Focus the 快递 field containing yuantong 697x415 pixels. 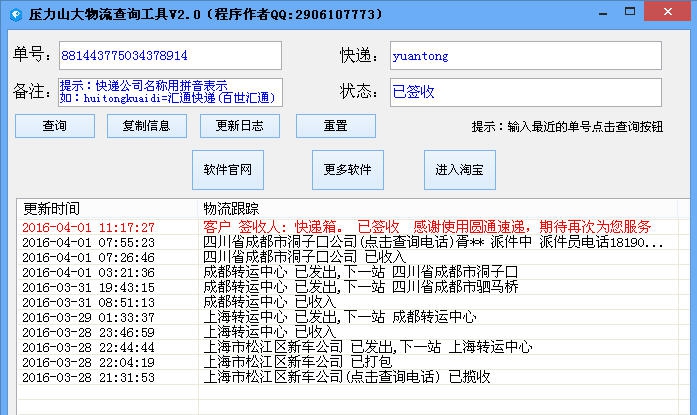(x=526, y=56)
